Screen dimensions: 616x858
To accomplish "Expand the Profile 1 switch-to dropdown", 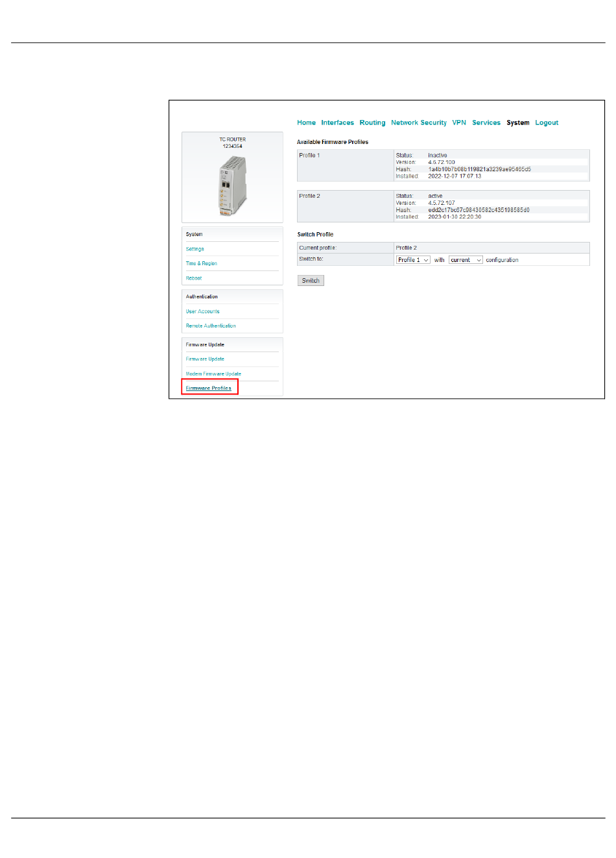I will tap(413, 260).
